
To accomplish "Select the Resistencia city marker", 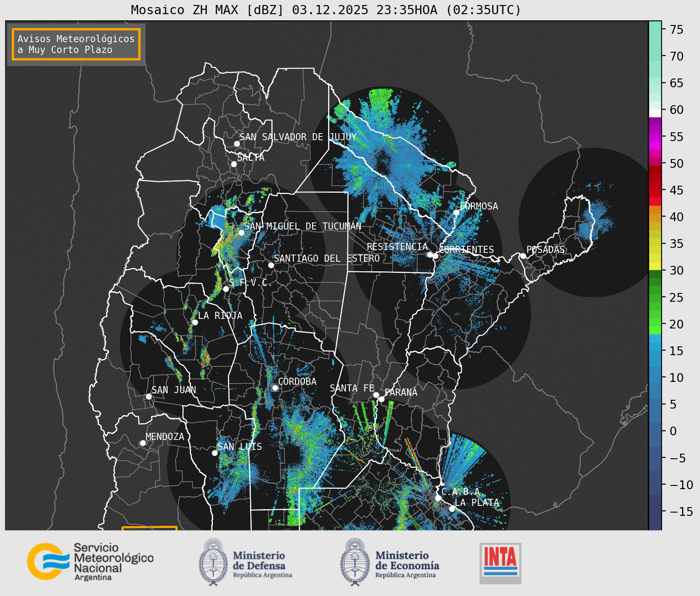I will (430, 255).
